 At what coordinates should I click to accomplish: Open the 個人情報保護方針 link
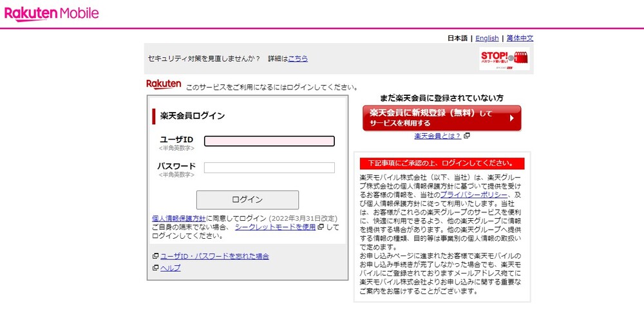tap(178, 218)
